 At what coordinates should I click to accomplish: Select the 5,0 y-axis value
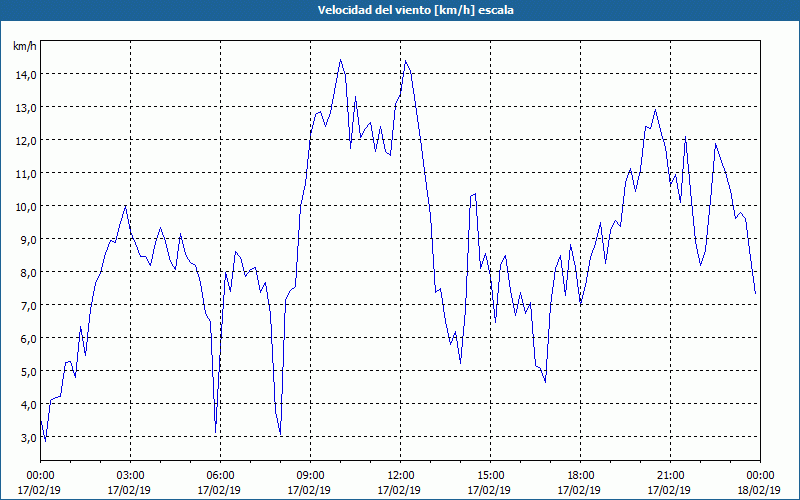(28, 371)
